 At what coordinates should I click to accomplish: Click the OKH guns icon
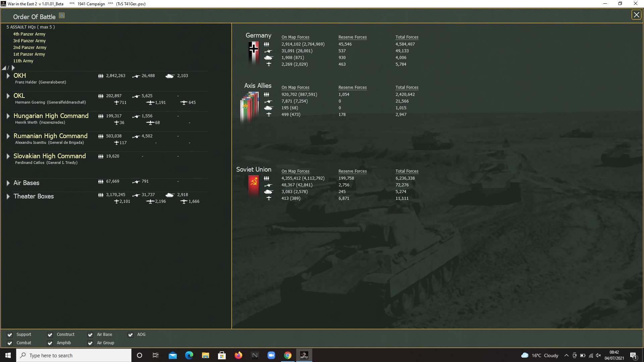click(x=136, y=76)
